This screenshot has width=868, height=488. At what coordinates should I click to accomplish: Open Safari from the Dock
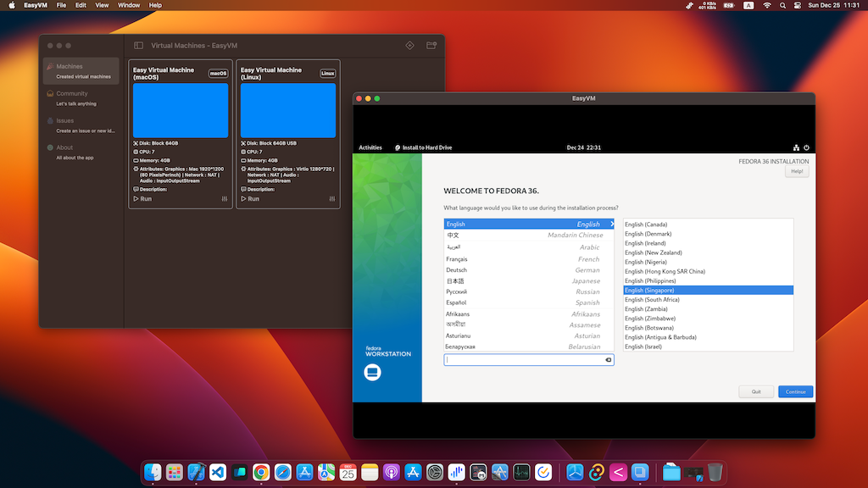coord(283,473)
